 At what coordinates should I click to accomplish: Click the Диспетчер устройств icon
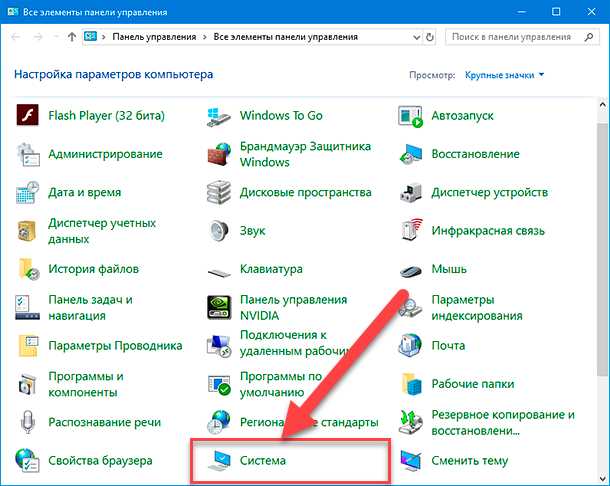pyautogui.click(x=410, y=192)
